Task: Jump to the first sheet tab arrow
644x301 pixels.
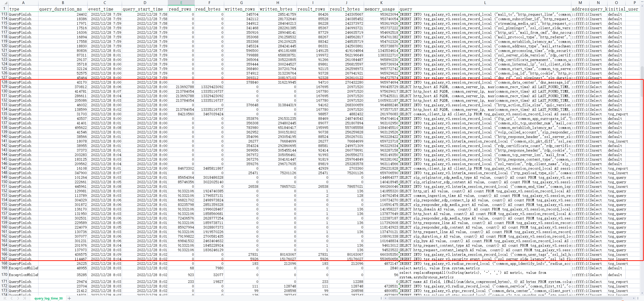Action: [5, 298]
